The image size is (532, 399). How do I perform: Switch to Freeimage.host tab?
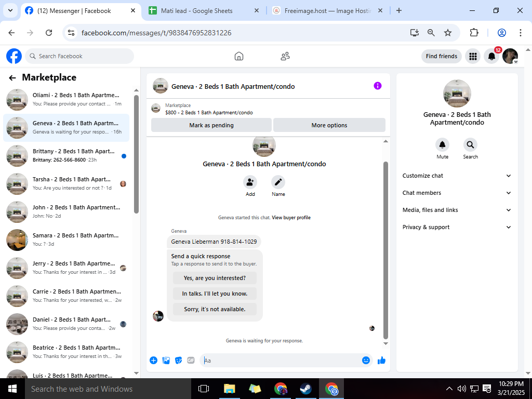327,11
